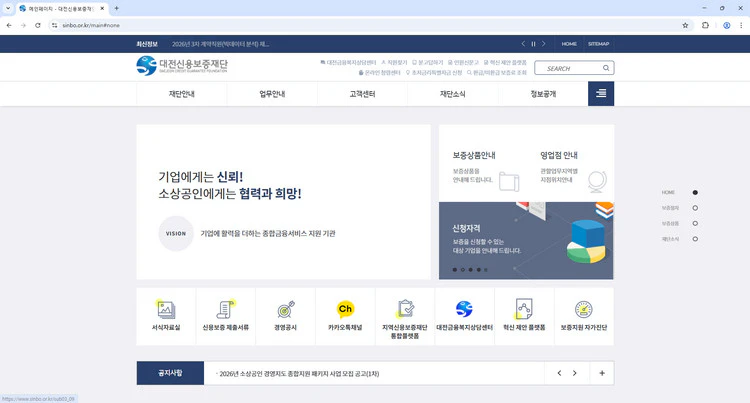Click the 2026년 3차 계약직원 ticker headline
Viewport: 750px width, 403px height.
click(221, 44)
